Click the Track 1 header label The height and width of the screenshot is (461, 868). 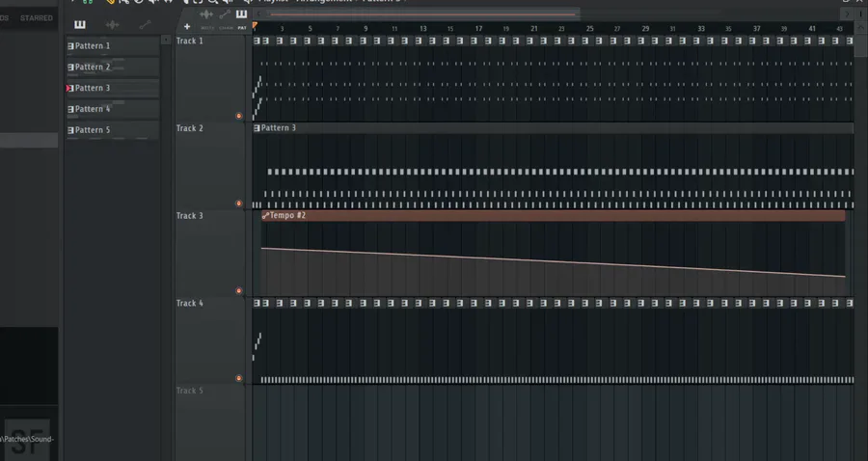point(189,41)
